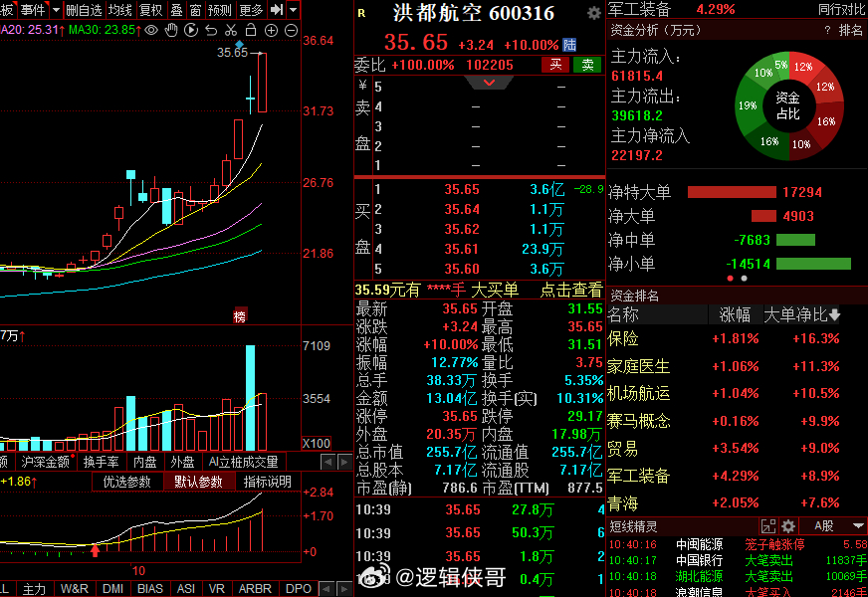Select the 主力 indicator tab
Image resolution: width=868 pixels, height=597 pixels.
click(x=34, y=589)
